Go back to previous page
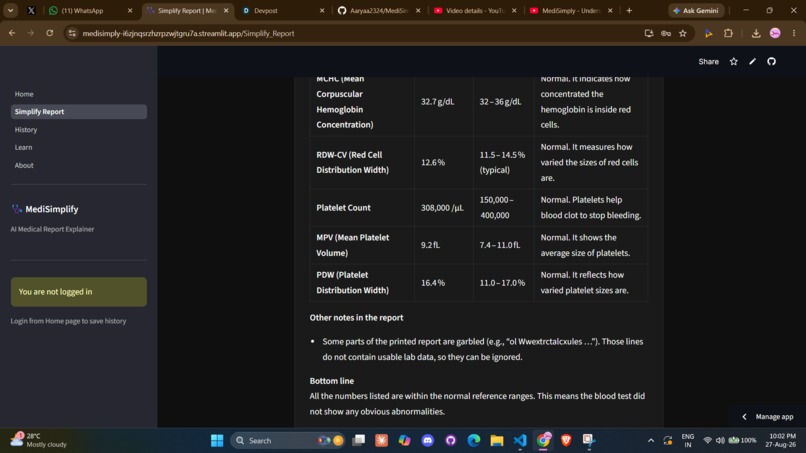This screenshot has width=806, height=453. click(12, 33)
